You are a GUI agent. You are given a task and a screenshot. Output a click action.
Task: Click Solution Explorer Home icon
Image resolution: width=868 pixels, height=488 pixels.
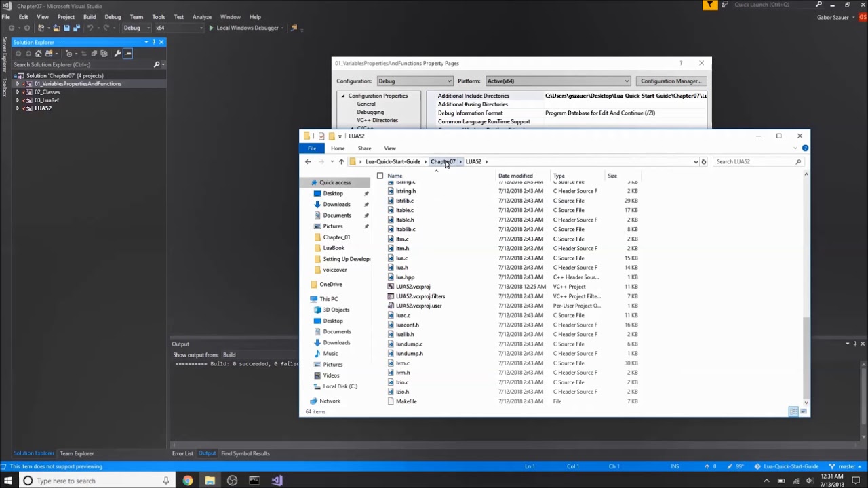pos(38,54)
